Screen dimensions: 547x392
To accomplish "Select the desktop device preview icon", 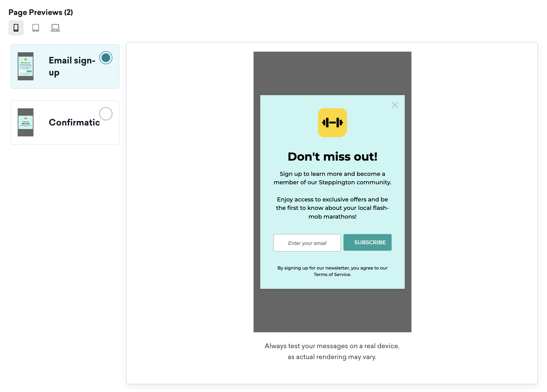I will [x=54, y=27].
